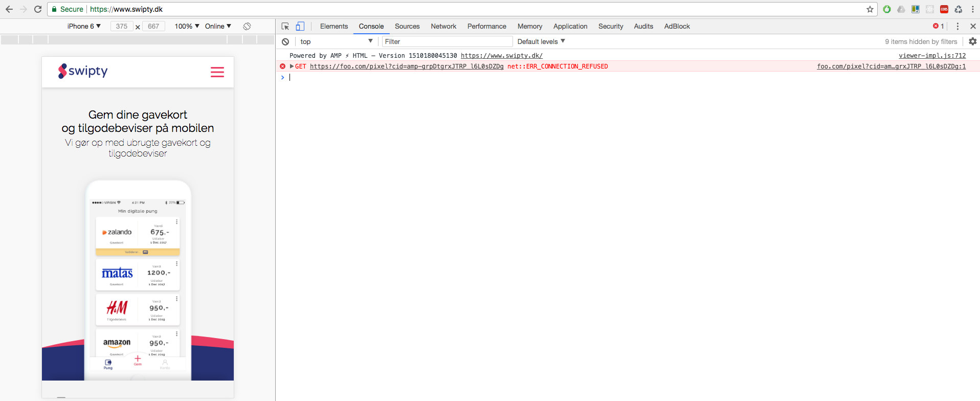Select the Console tab
Screen dimensions: 980x401
(x=371, y=26)
